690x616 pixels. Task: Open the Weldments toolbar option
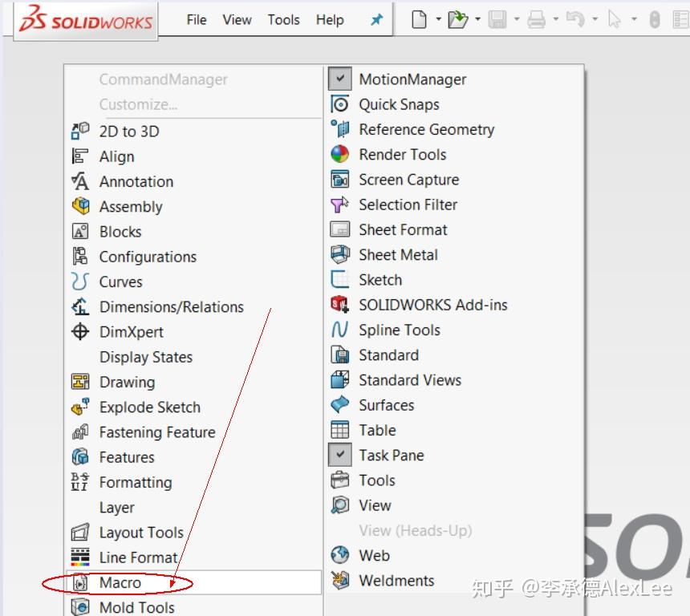click(x=396, y=580)
